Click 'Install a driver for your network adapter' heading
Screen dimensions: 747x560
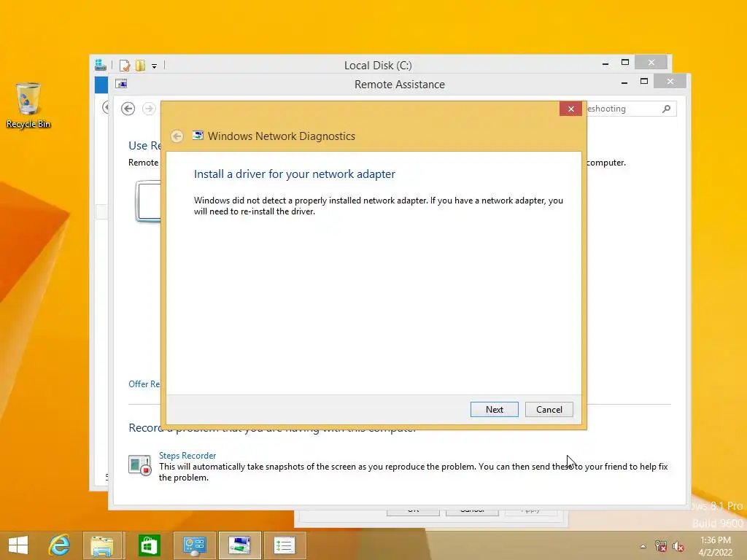(295, 174)
